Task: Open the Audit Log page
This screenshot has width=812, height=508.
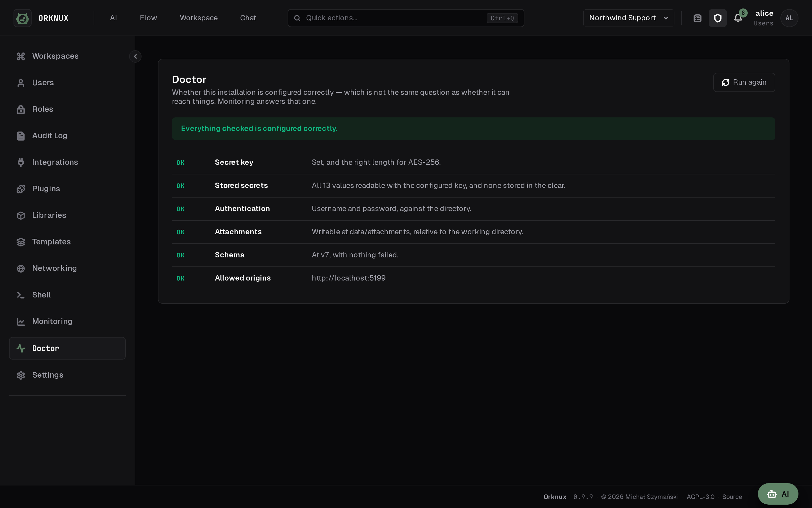Action: [67, 136]
